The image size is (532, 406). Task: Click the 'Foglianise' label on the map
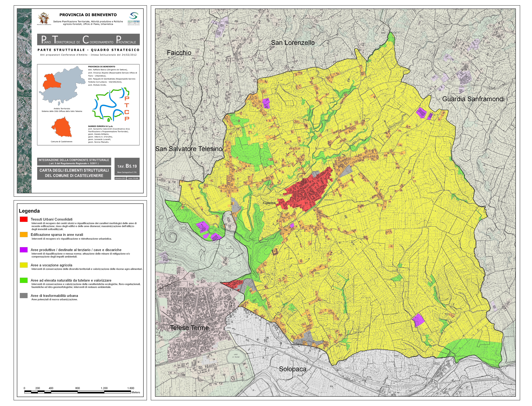(269, 203)
